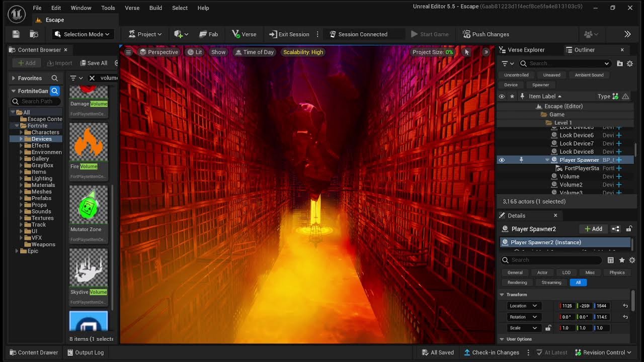Open the Edit menu

point(56,8)
